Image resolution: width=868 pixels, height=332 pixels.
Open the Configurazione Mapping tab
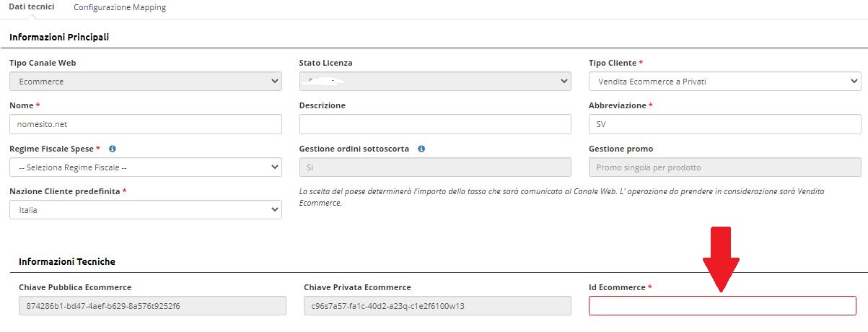pyautogui.click(x=120, y=7)
